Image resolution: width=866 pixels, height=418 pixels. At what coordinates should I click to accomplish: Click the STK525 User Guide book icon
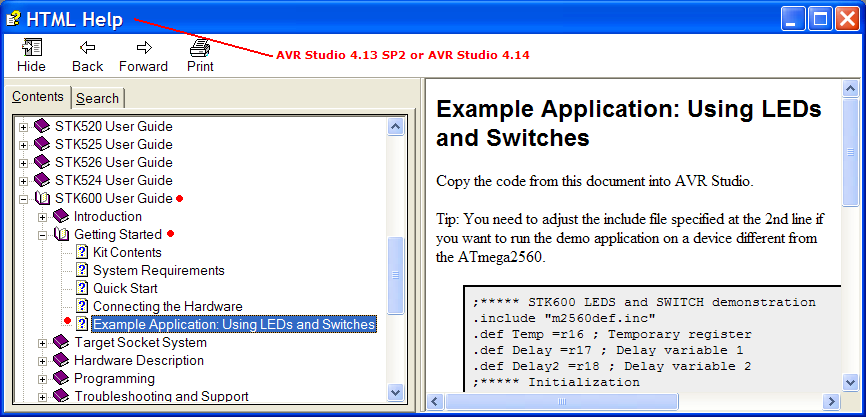41,144
